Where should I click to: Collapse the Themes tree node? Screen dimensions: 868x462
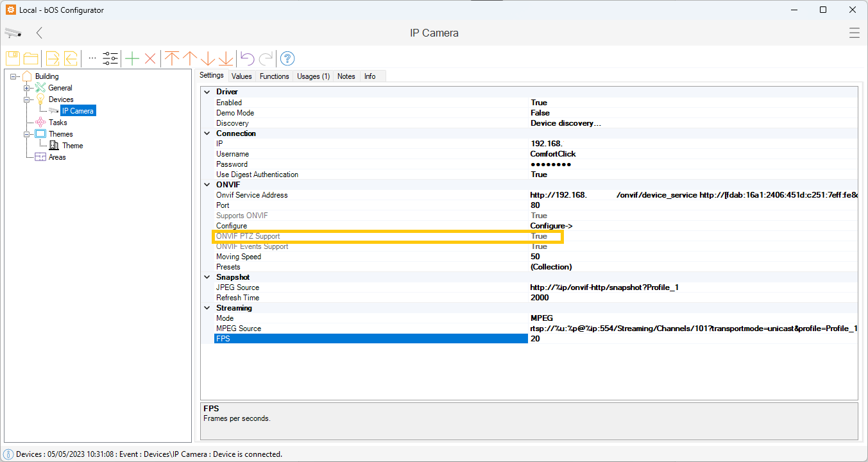(x=28, y=134)
